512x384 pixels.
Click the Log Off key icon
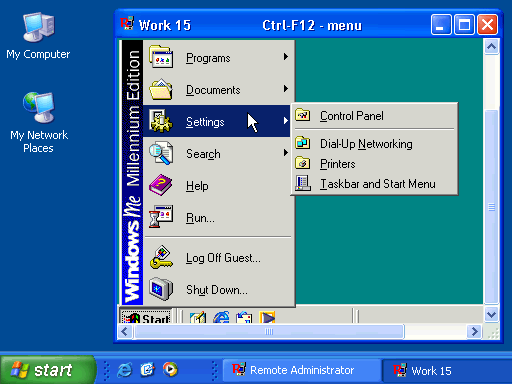click(161, 257)
